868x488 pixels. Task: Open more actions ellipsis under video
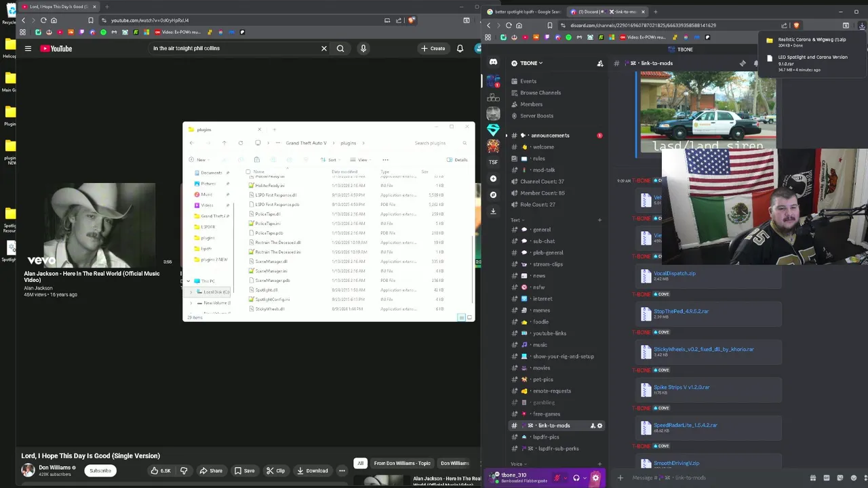(342, 470)
